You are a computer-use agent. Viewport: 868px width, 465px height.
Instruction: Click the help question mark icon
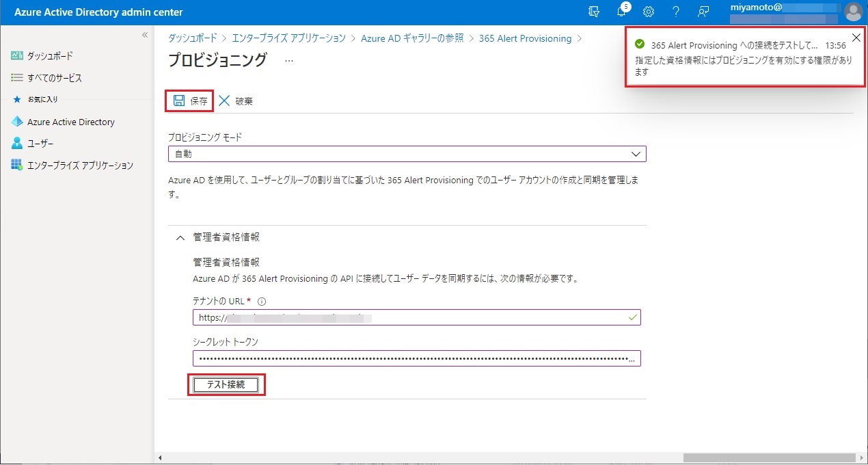click(x=675, y=12)
